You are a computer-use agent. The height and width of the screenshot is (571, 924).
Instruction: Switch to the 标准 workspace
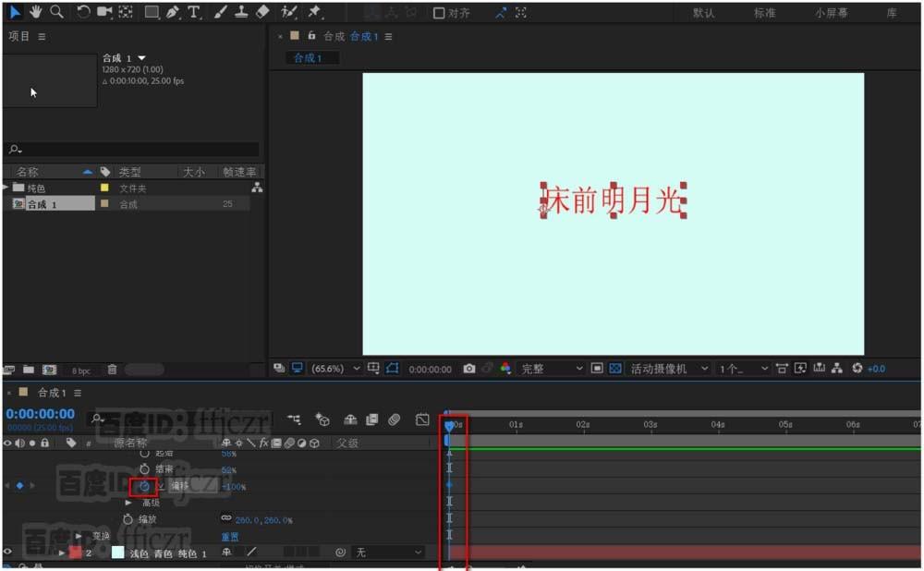click(x=764, y=12)
